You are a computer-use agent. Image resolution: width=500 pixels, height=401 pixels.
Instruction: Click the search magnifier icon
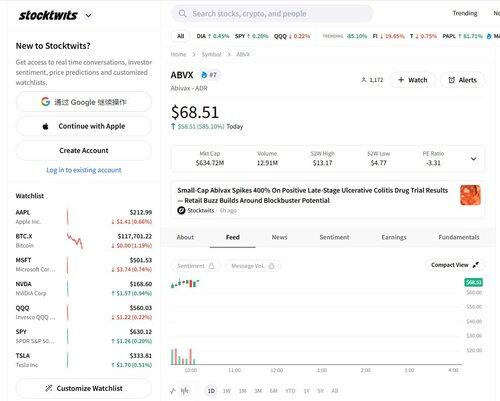point(182,14)
